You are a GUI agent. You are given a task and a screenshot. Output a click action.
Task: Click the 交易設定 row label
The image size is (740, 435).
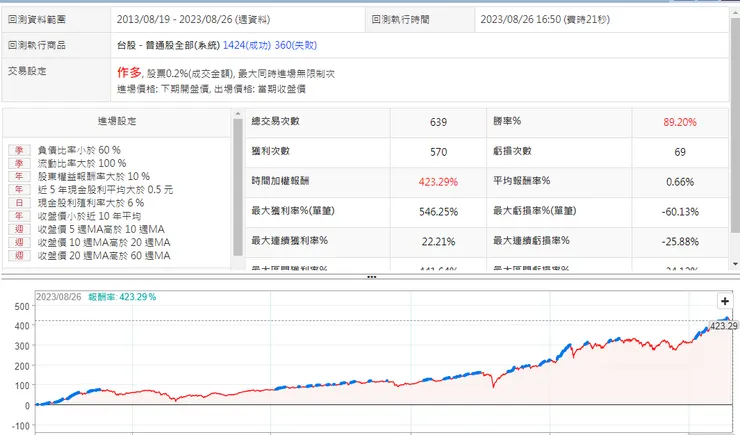pyautogui.click(x=27, y=71)
